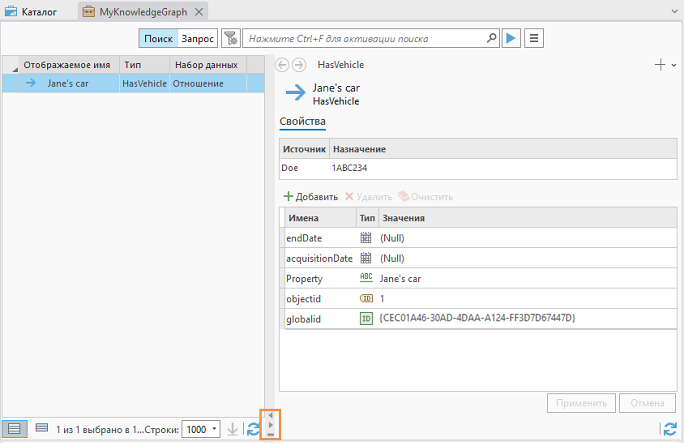Close the MyKnowledgeGraph tab

(x=199, y=12)
